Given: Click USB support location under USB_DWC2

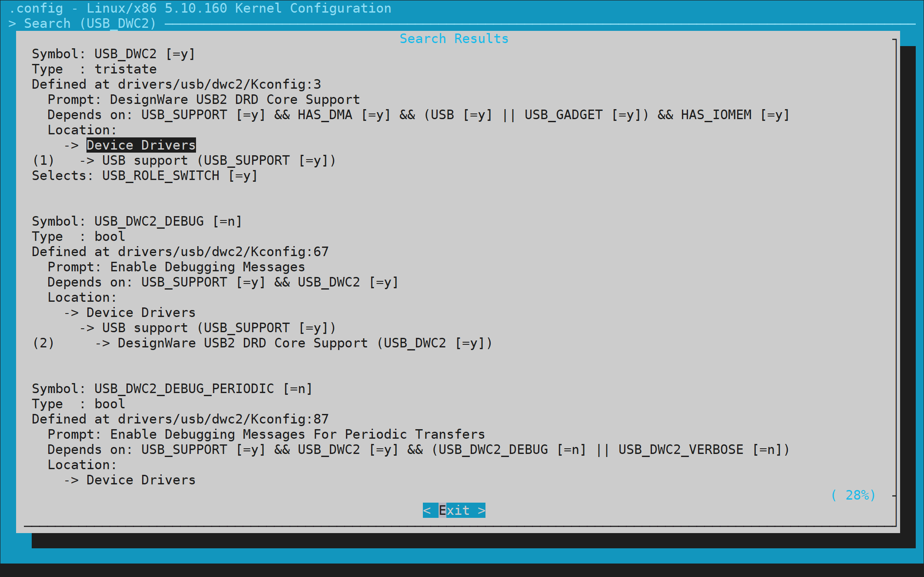Looking at the screenshot, I should point(219,160).
